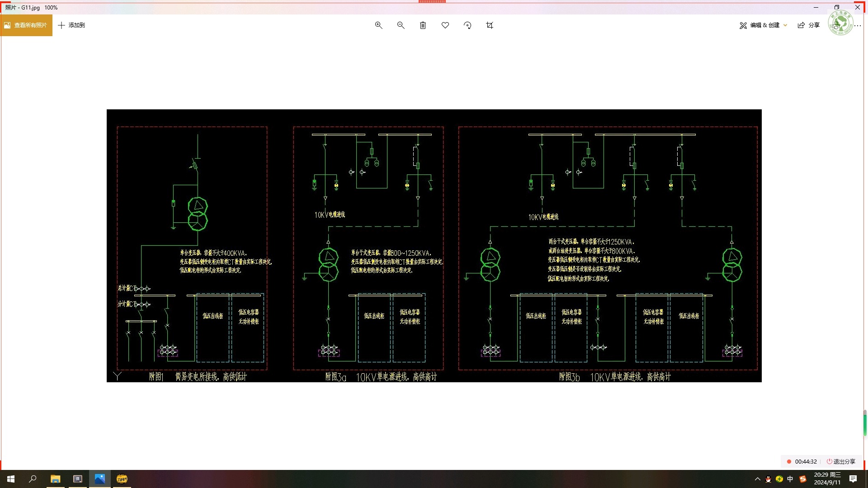Click QQ penguin tray icon

click(x=768, y=479)
